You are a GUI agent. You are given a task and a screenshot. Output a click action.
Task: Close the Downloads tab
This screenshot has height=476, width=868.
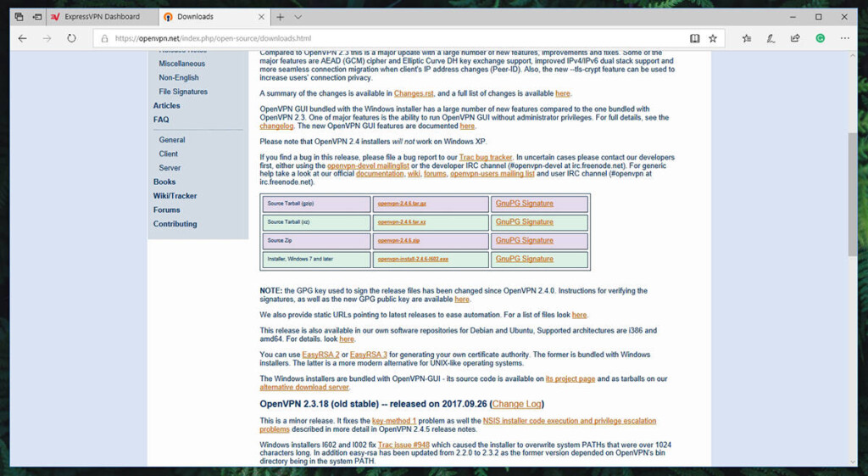pyautogui.click(x=261, y=17)
